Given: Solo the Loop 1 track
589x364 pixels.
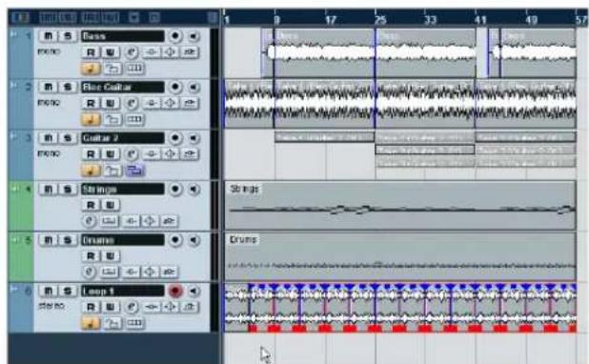Looking at the screenshot, I should tap(68, 292).
